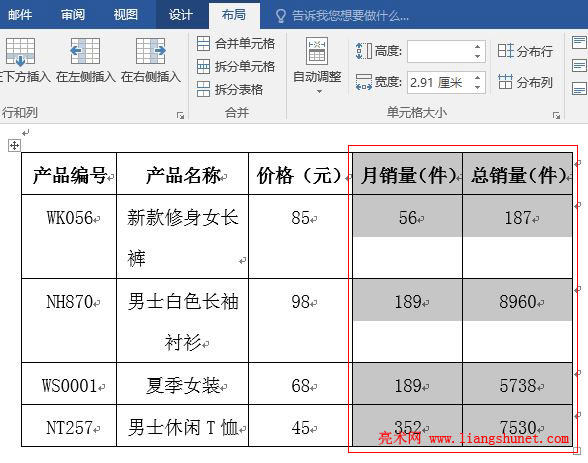Click the cell 夏季女装
This screenshot has height=463, width=588.
(183, 385)
